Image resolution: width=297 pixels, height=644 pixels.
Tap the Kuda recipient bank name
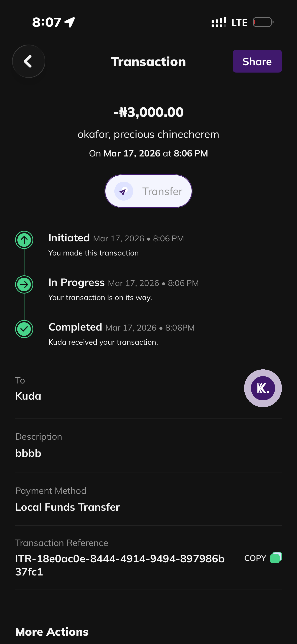click(28, 396)
